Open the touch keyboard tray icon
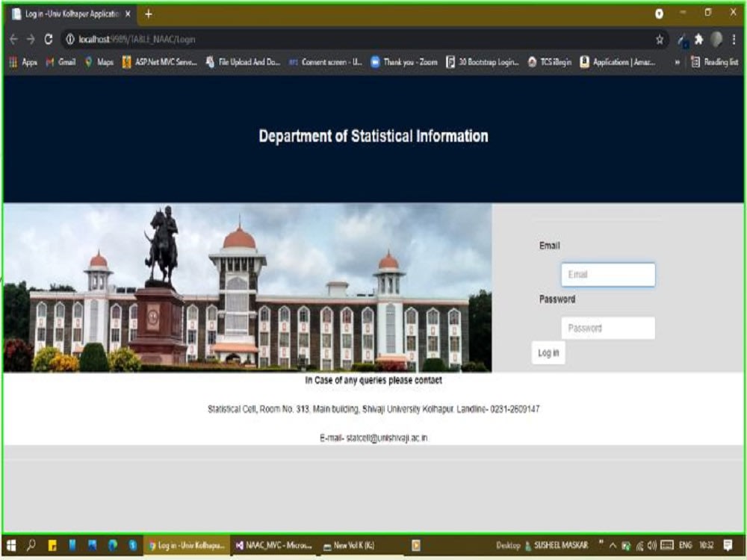 [667, 546]
